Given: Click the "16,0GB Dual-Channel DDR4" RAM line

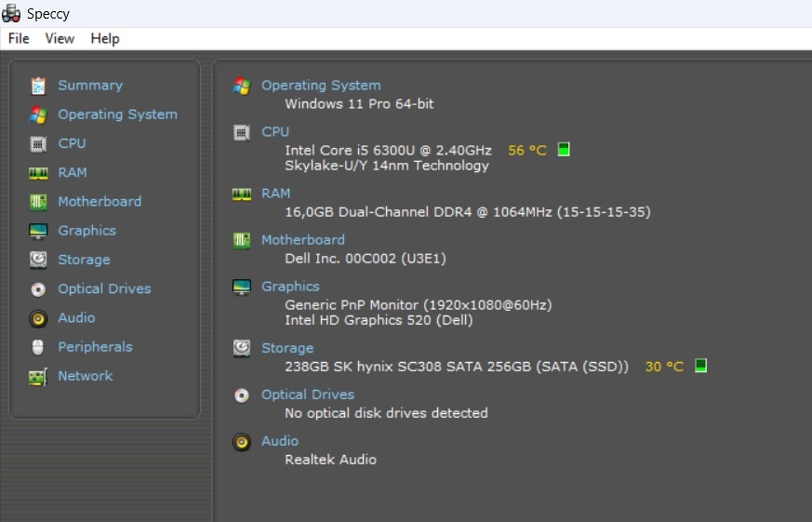Looking at the screenshot, I should coord(468,212).
